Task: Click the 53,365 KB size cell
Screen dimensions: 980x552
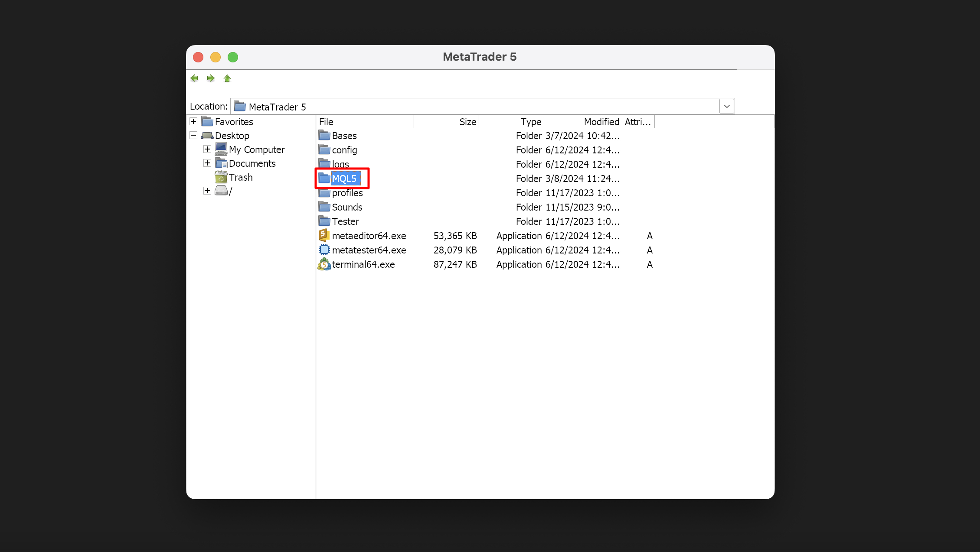Action: click(x=455, y=236)
